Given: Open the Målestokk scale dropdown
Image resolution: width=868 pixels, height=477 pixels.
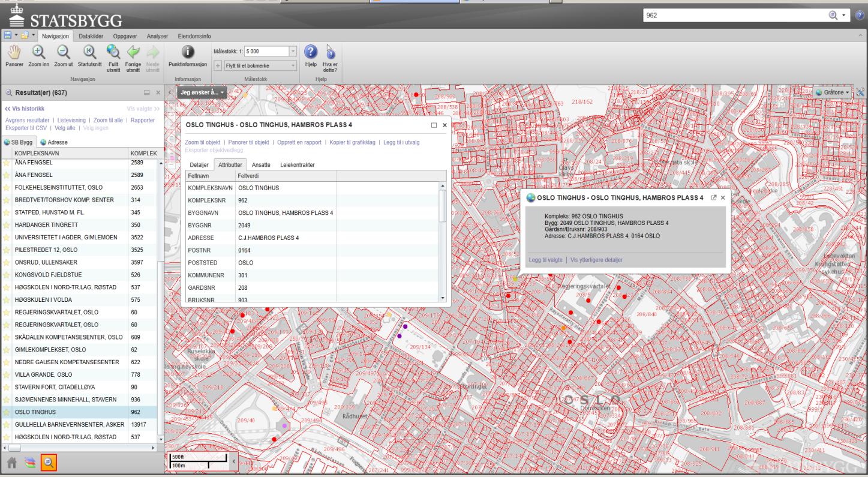Looking at the screenshot, I should click(293, 52).
